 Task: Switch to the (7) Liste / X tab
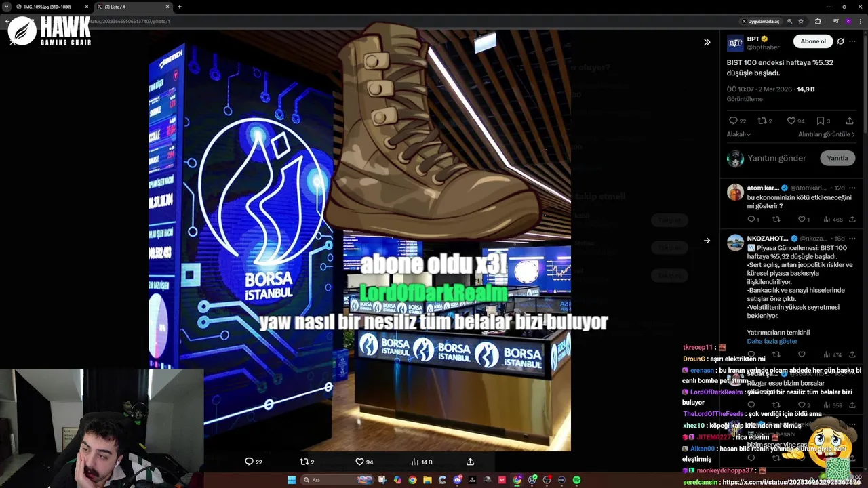pyautogui.click(x=132, y=7)
